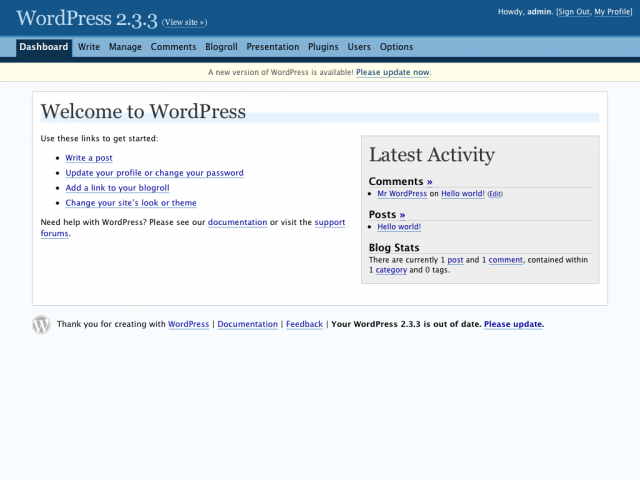Open the Dashboard tab

[x=44, y=47]
